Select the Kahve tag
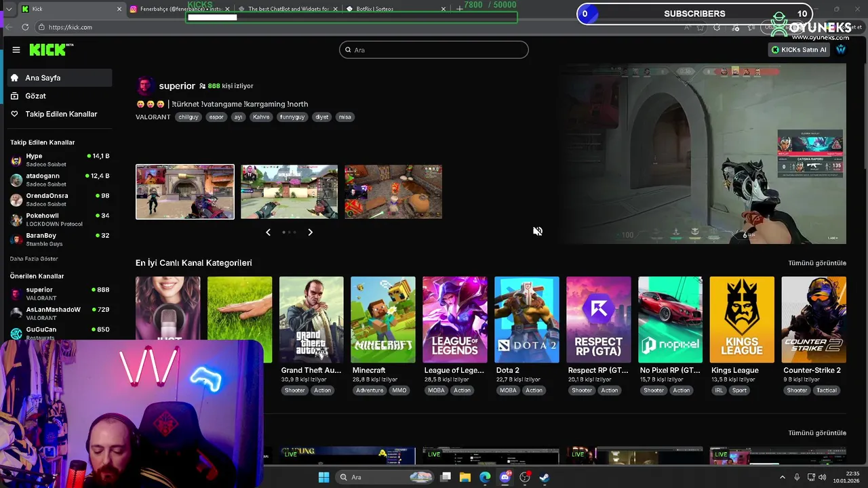 261,117
